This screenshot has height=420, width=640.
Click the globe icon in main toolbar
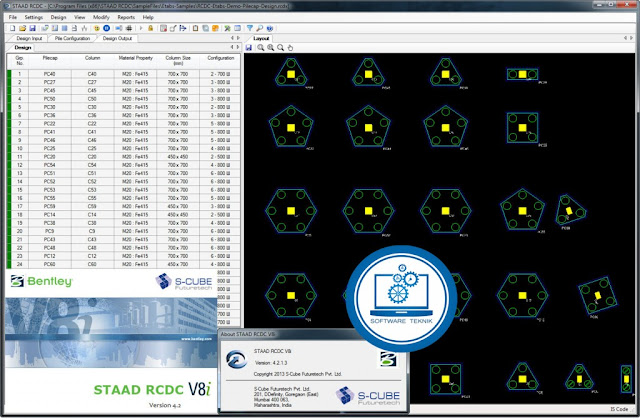pyautogui.click(x=269, y=28)
